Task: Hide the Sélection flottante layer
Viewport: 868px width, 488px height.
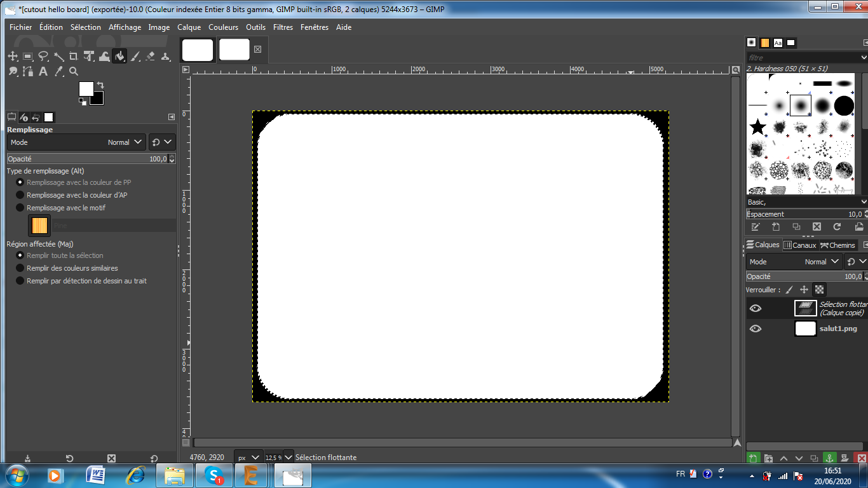Action: pos(756,309)
